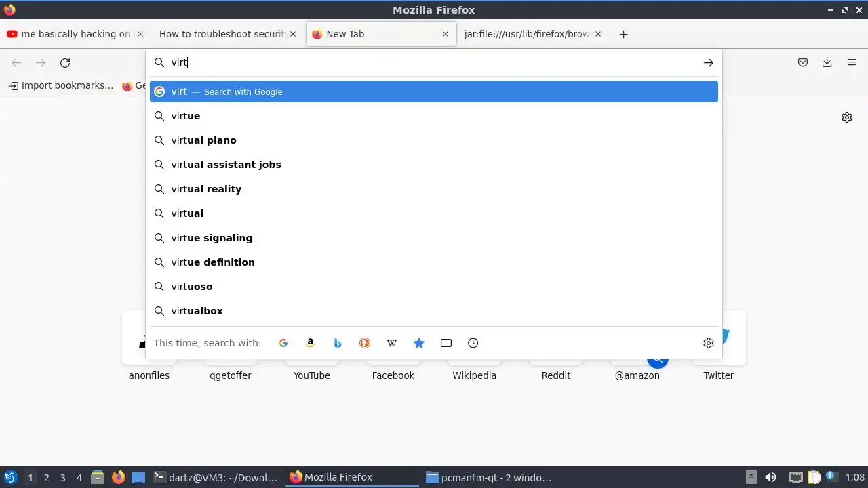Switch to workspace 1
Viewport: 868px width, 488px height.
tap(30, 478)
